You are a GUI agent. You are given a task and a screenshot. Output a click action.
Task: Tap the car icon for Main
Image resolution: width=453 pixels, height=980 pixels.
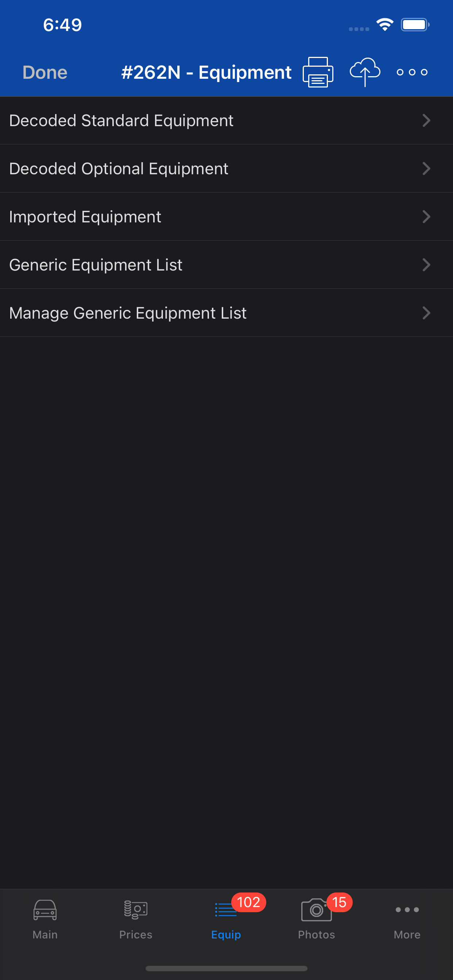click(x=45, y=910)
